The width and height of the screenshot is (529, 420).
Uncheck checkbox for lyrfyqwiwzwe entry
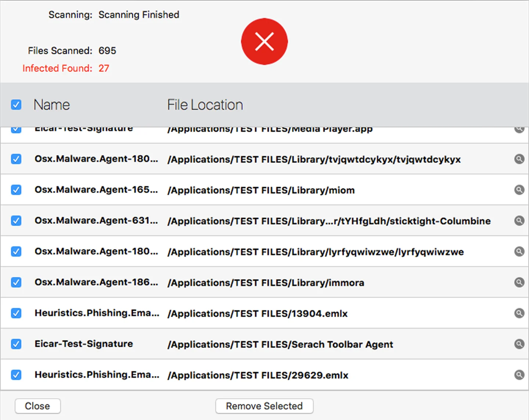[16, 251]
